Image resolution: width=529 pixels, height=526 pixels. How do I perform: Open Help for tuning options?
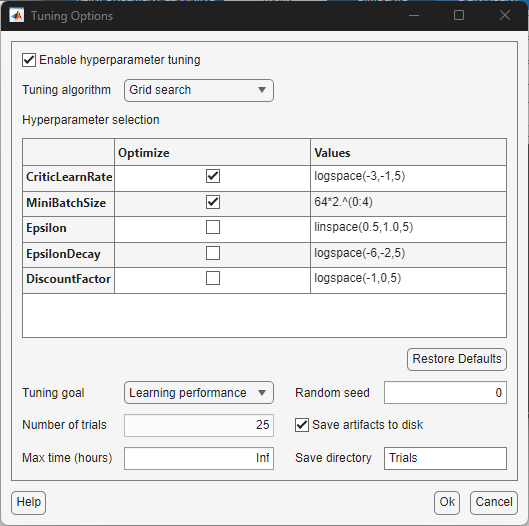(29, 503)
